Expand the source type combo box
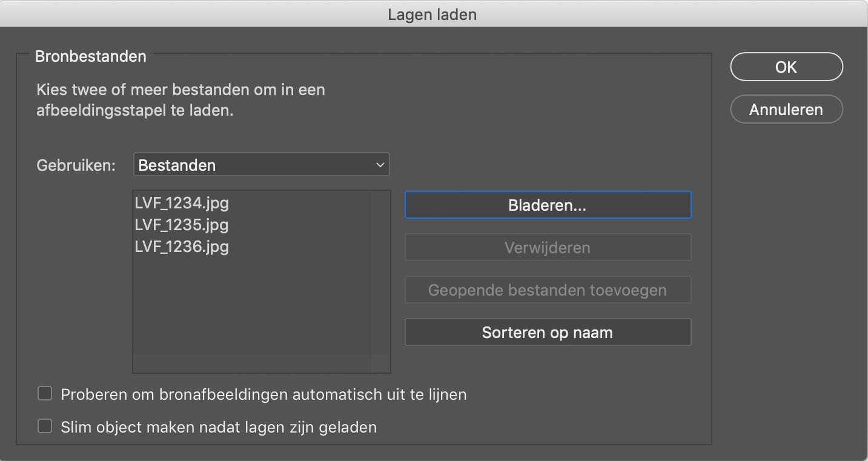This screenshot has width=868, height=461. 260,164
